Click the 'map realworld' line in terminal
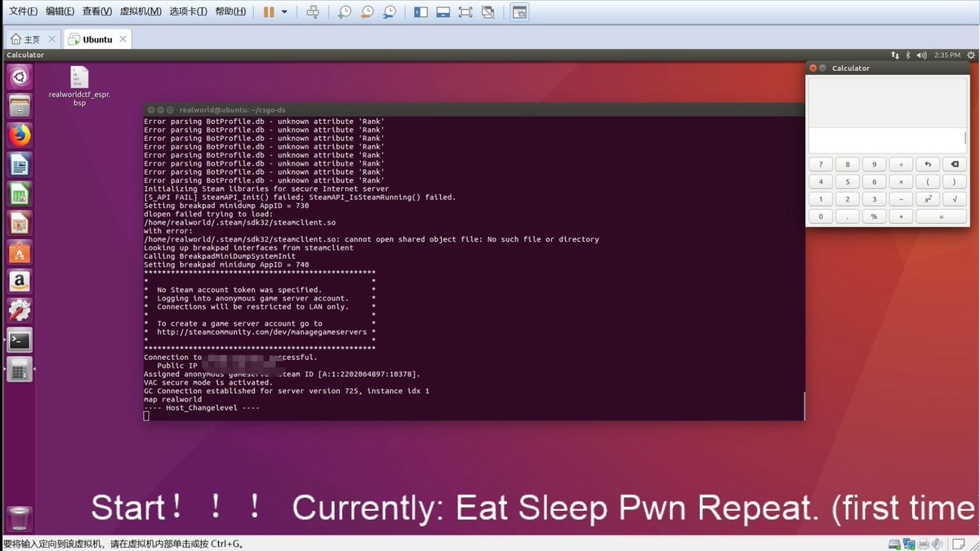 coord(172,399)
